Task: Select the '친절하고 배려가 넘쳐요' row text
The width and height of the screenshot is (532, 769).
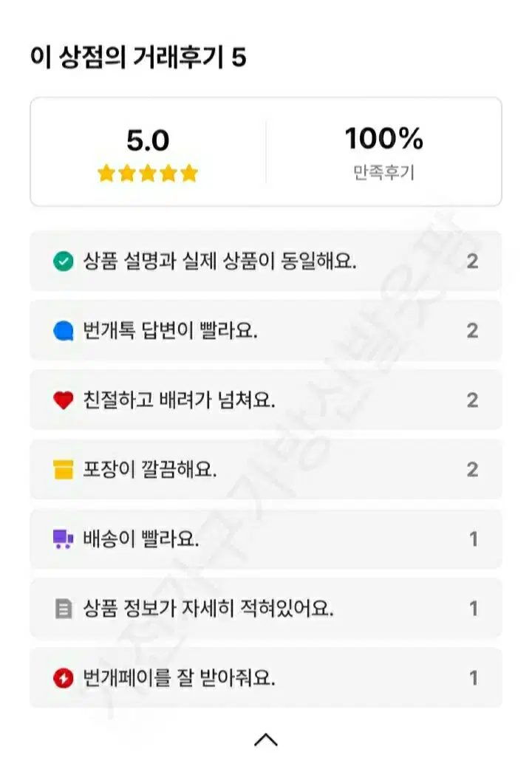Action: (179, 400)
